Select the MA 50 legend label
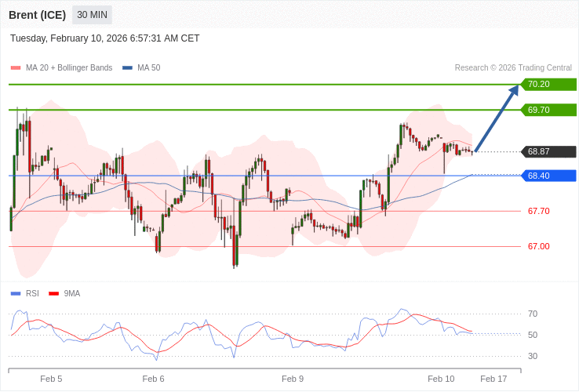Image resolution: width=579 pixels, height=392 pixels. pyautogui.click(x=148, y=68)
